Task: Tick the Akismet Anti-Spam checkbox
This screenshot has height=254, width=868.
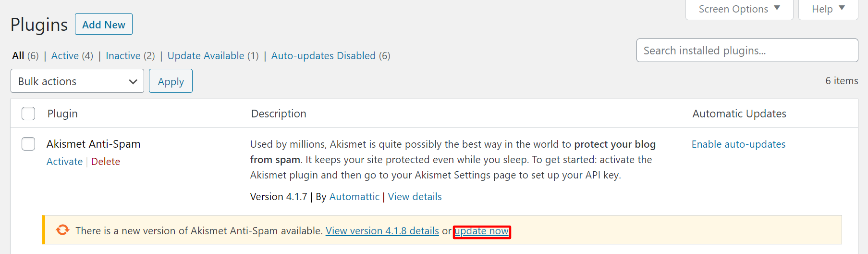Action: [x=28, y=144]
